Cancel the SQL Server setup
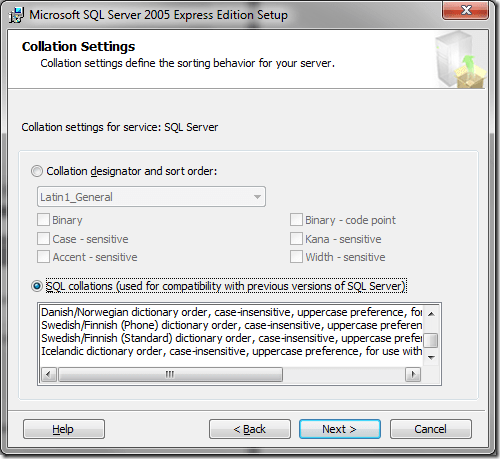 (x=431, y=429)
